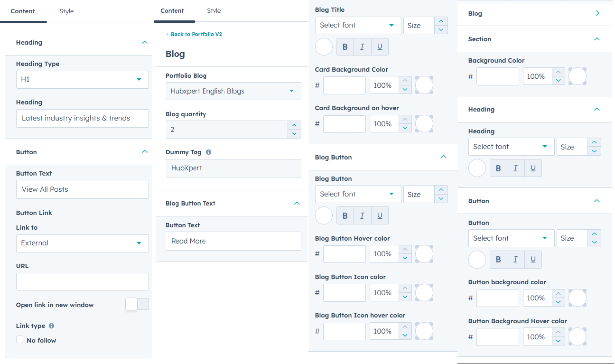
Task: Click the info icon beside Dummy Tag
Action: [x=208, y=152]
